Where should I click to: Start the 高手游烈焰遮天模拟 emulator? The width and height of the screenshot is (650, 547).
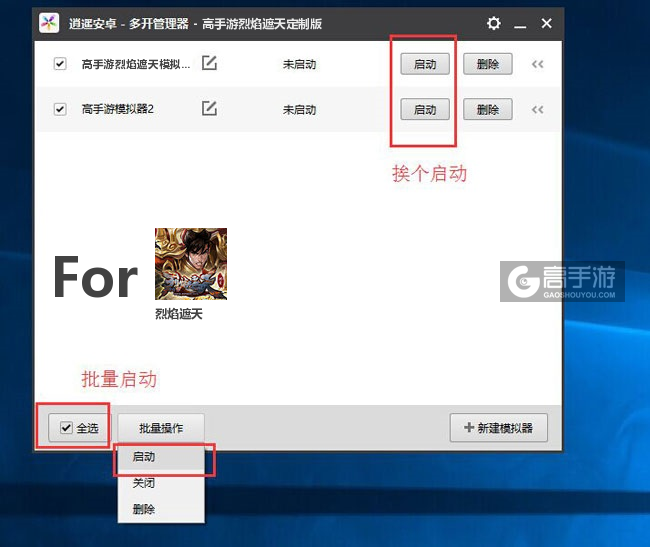[425, 64]
